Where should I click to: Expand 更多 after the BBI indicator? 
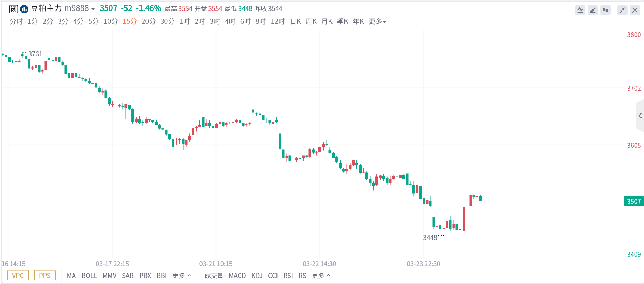(x=181, y=276)
